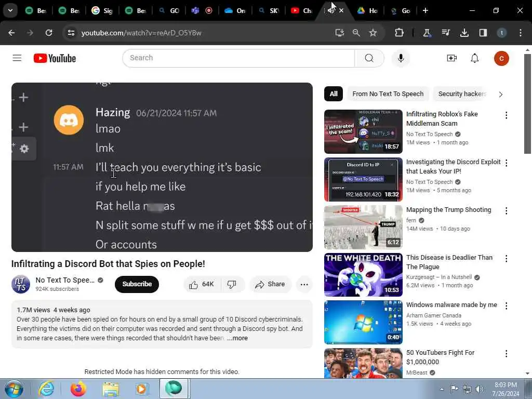Screen dimensions: 532x399
Task: Close the current audio-playing tab
Action: pyautogui.click(x=341, y=10)
